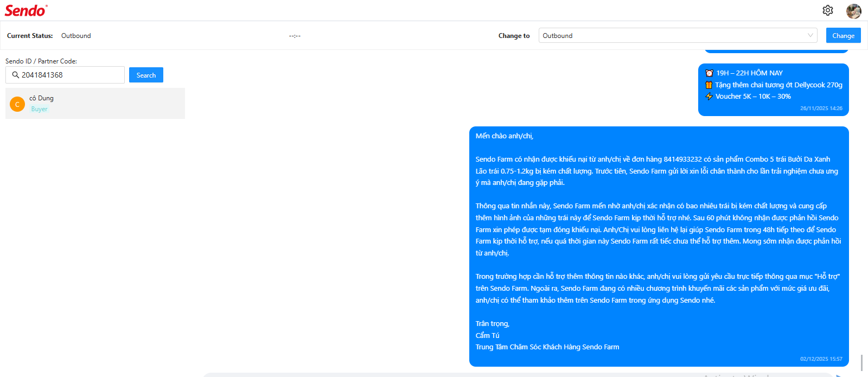The width and height of the screenshot is (868, 377).
Task: Select the cô Dung conversation
Action: [x=95, y=103]
